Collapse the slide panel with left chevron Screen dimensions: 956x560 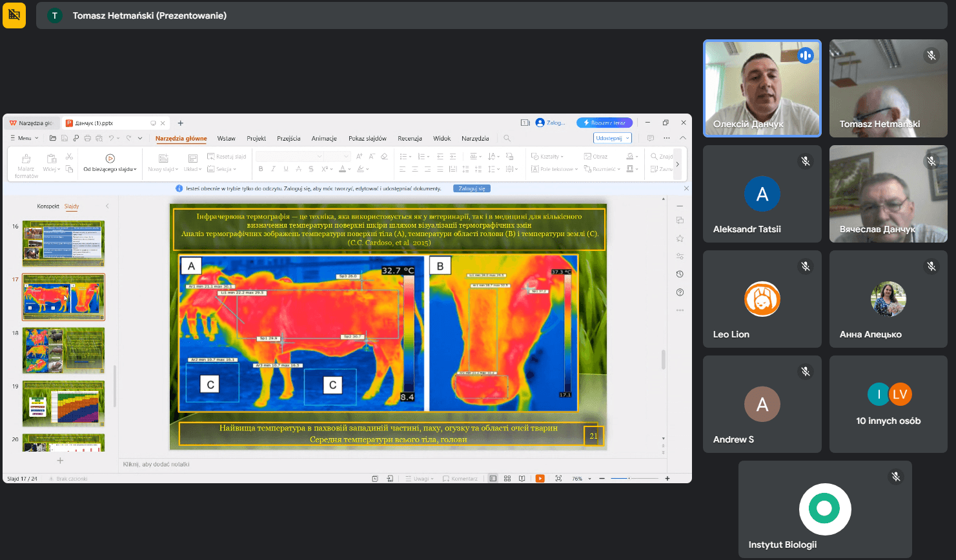point(107,206)
